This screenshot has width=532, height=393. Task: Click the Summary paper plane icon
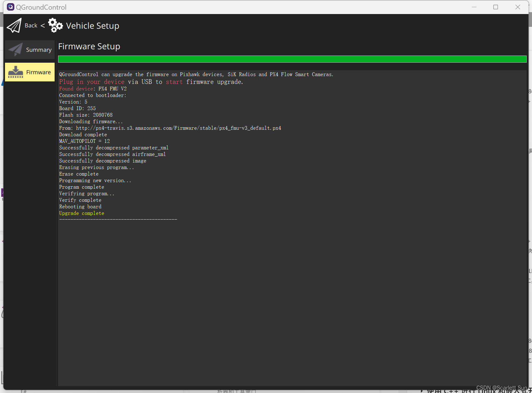[x=15, y=49]
